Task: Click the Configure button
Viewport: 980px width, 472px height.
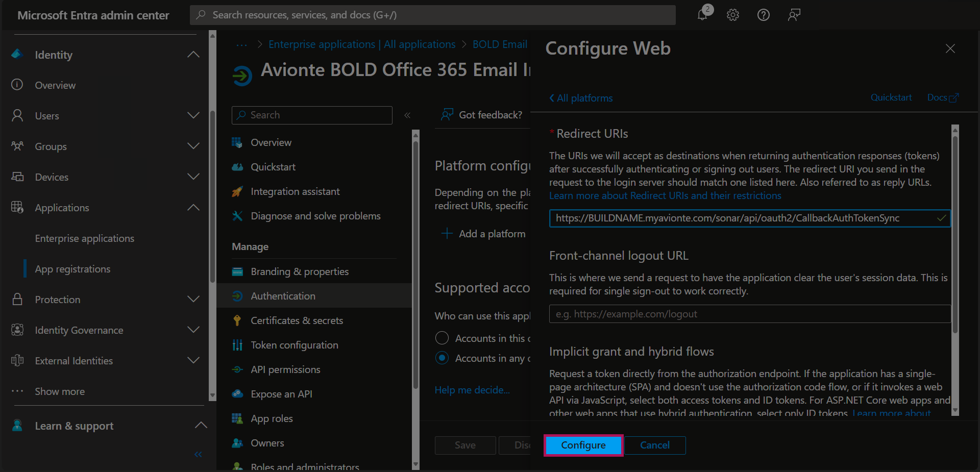Action: [x=583, y=445]
